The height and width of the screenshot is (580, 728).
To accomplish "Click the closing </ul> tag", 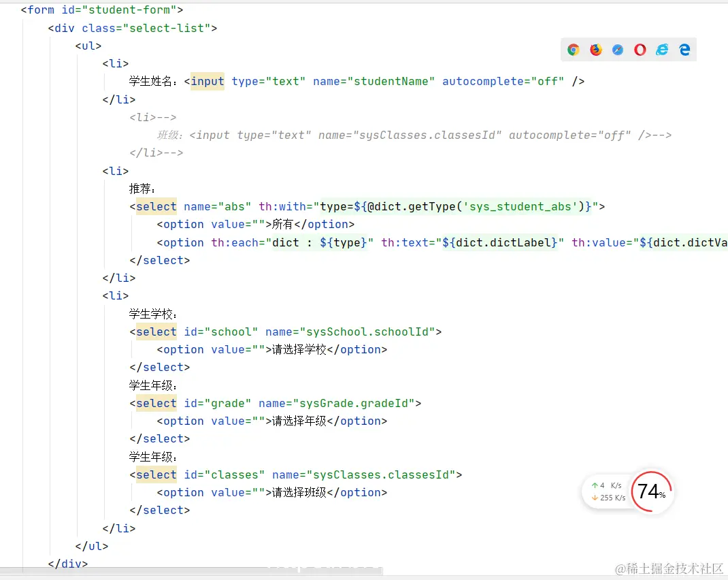I will pos(91,546).
